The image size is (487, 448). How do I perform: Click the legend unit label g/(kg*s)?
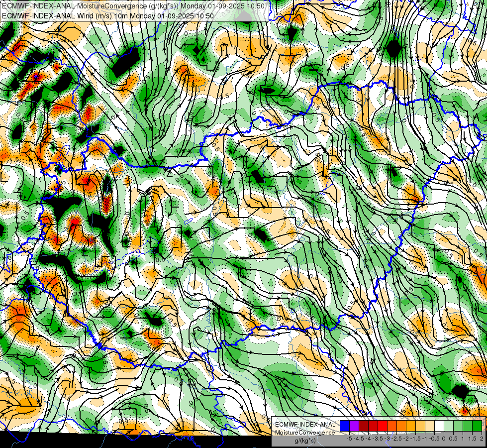click(x=305, y=441)
